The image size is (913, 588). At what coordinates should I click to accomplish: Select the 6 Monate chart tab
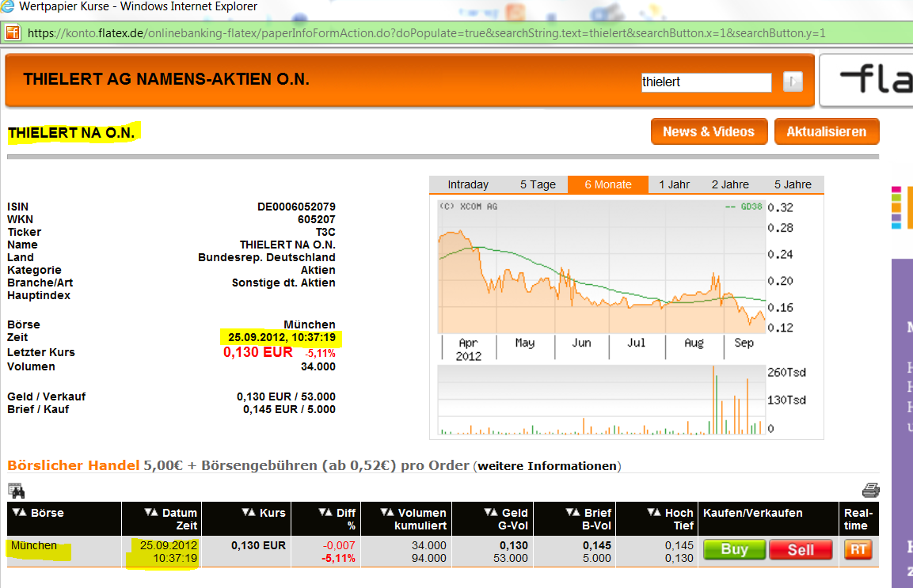[x=608, y=184]
